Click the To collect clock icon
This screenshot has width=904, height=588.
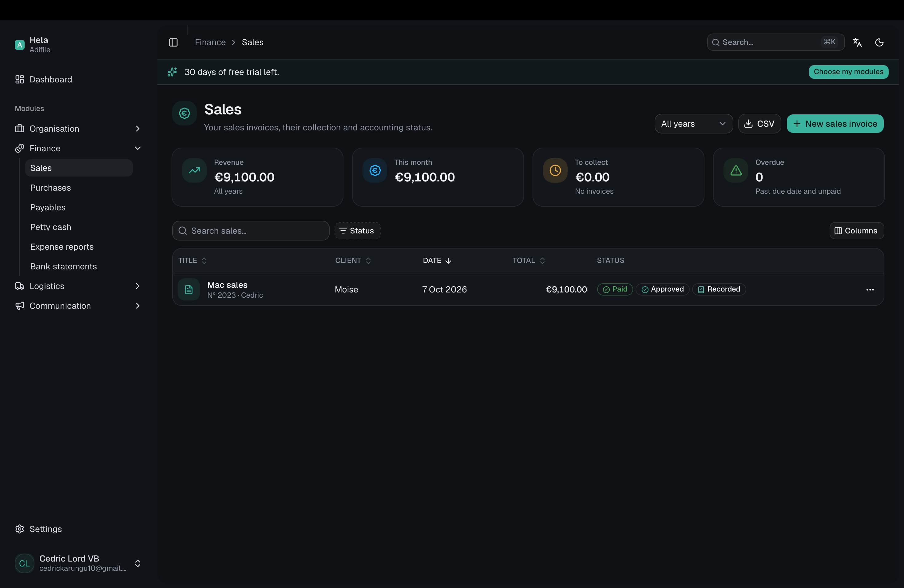(x=555, y=170)
